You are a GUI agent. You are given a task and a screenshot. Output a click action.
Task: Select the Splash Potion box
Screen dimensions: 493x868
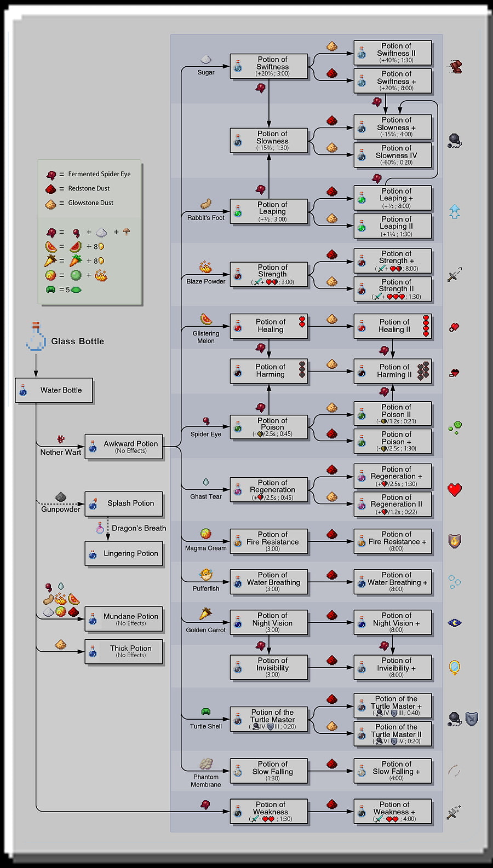tap(124, 504)
